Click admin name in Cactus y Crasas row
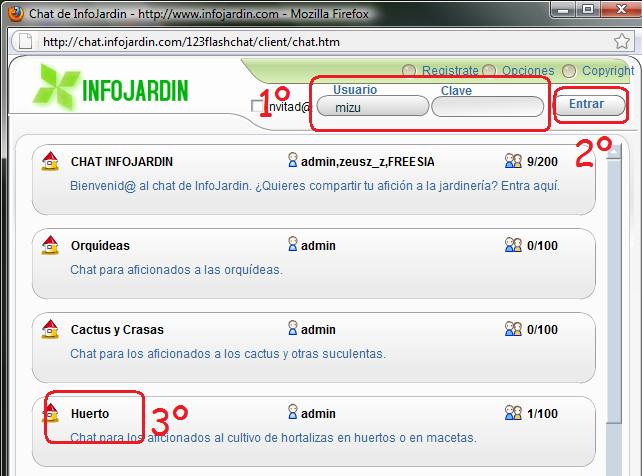The width and height of the screenshot is (642, 476). (x=318, y=329)
